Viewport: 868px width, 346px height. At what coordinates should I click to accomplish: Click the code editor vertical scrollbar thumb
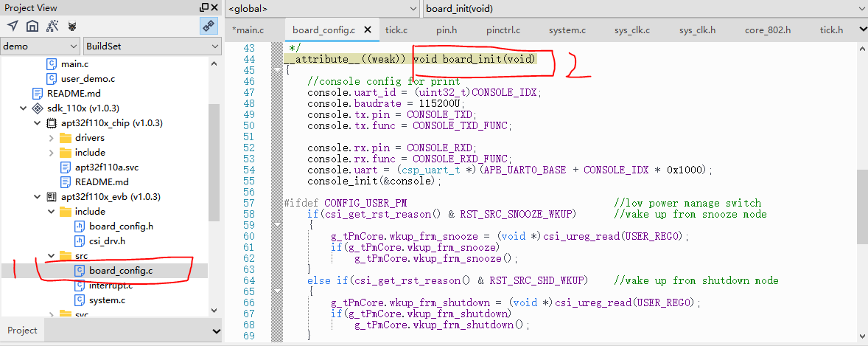click(x=862, y=207)
